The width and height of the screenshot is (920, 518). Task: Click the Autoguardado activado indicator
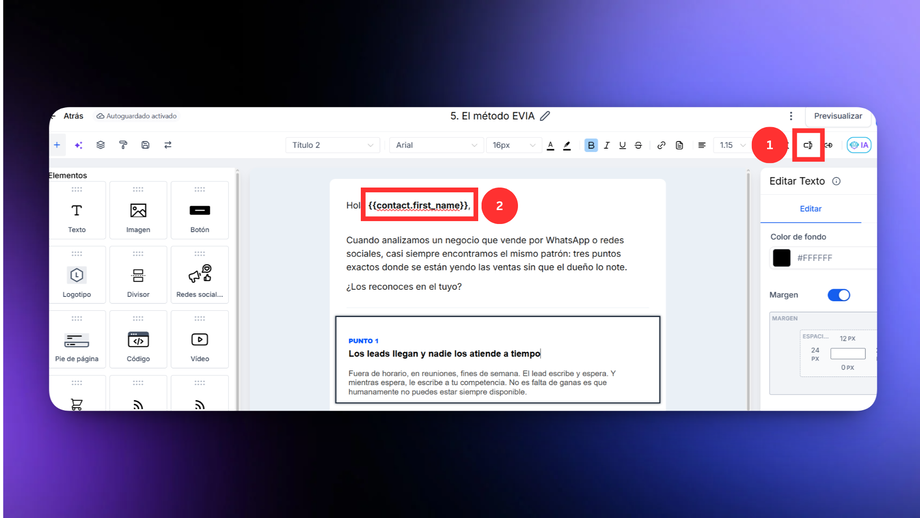click(x=137, y=116)
